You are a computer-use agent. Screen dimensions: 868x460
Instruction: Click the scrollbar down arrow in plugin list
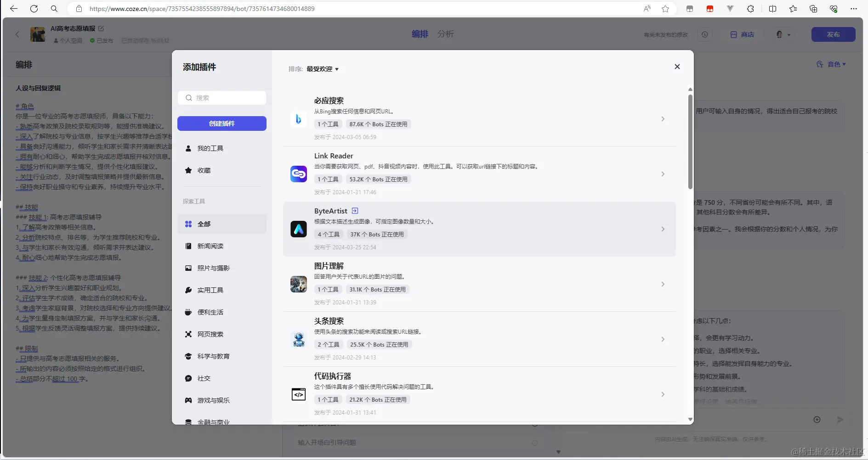pyautogui.click(x=690, y=419)
